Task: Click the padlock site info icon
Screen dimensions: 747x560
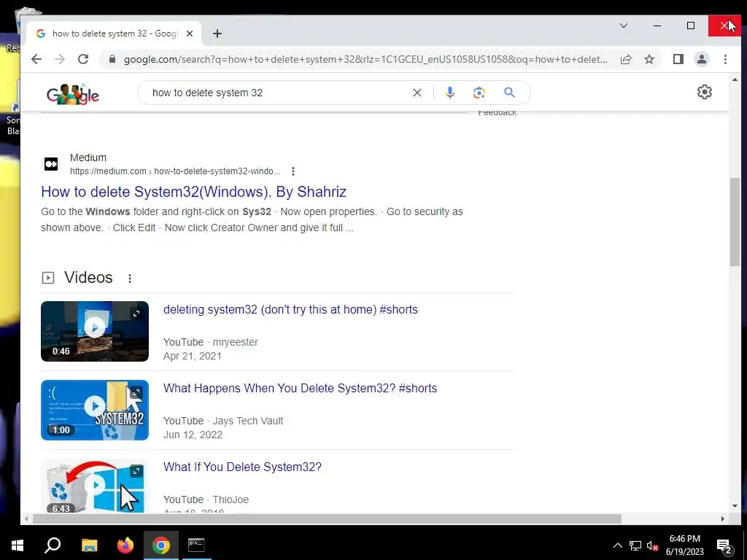Action: click(112, 59)
